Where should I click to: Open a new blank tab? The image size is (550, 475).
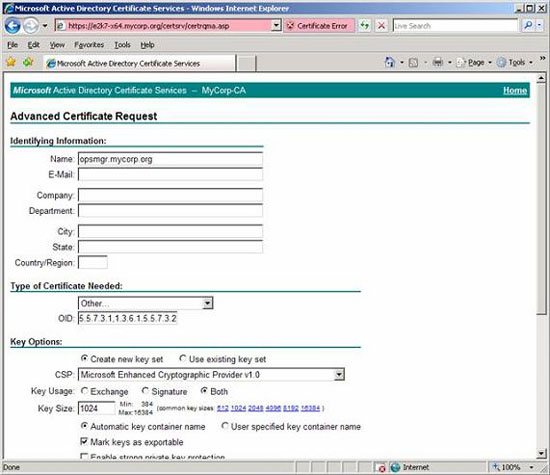pyautogui.click(x=246, y=64)
